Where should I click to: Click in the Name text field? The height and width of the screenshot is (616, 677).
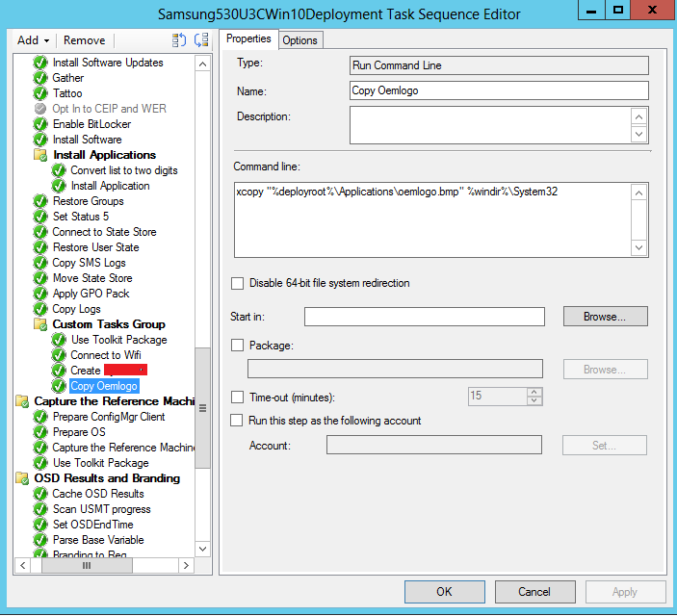500,90
